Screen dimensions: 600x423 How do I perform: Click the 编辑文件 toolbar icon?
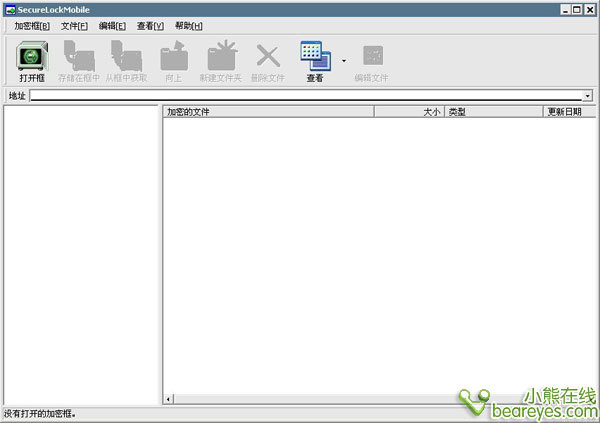coord(373,56)
